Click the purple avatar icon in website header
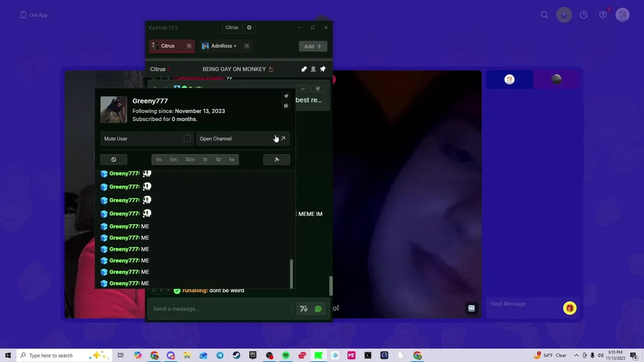644x362 pixels. pos(564,15)
